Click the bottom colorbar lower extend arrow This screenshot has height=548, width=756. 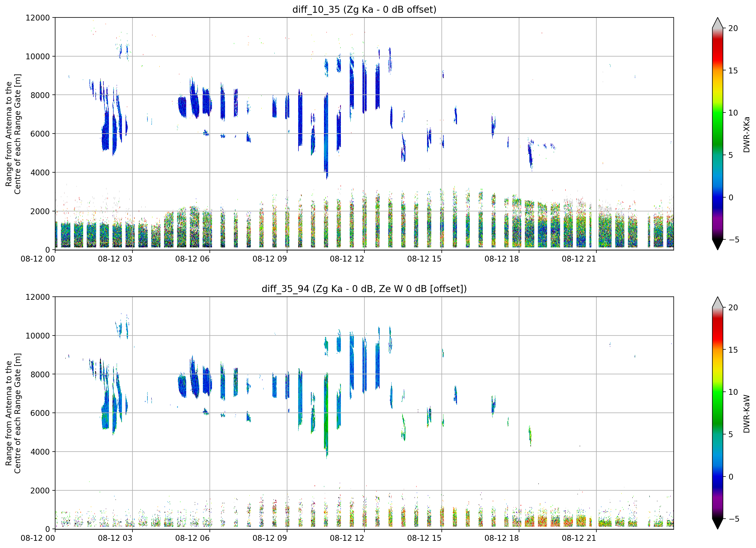(x=717, y=524)
